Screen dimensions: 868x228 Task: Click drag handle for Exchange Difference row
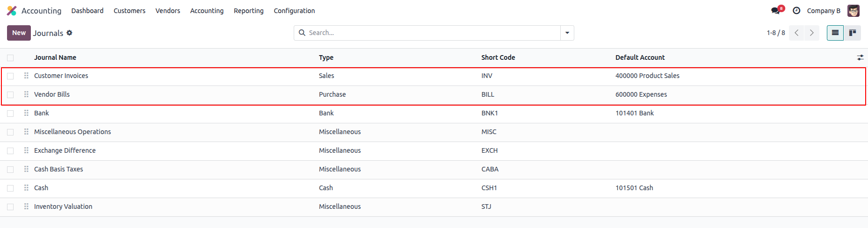(26, 150)
